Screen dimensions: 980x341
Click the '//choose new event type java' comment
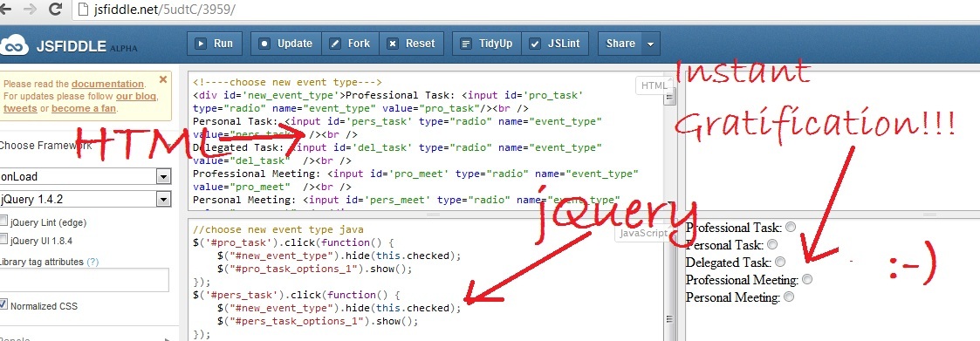tap(278, 230)
